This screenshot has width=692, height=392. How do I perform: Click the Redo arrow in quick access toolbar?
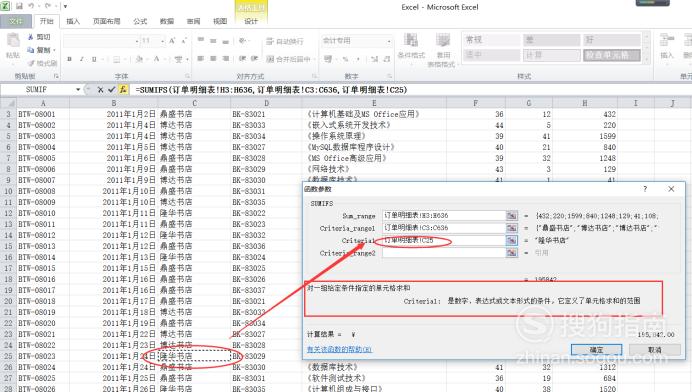pyautogui.click(x=48, y=6)
